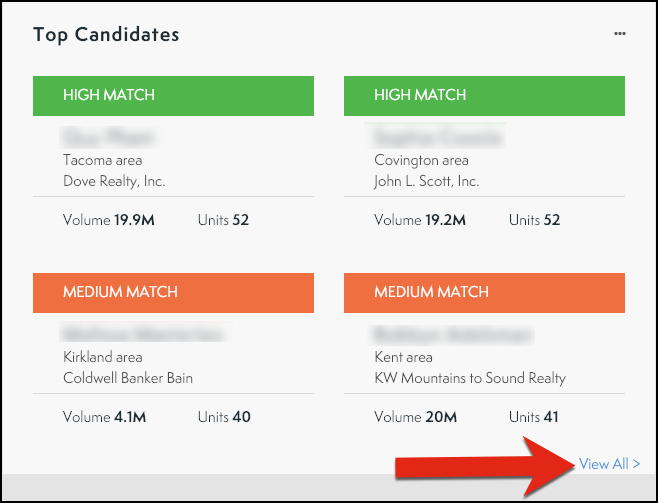
Task: Select the blurred candidate name above Tacoma area
Action: pos(112,137)
